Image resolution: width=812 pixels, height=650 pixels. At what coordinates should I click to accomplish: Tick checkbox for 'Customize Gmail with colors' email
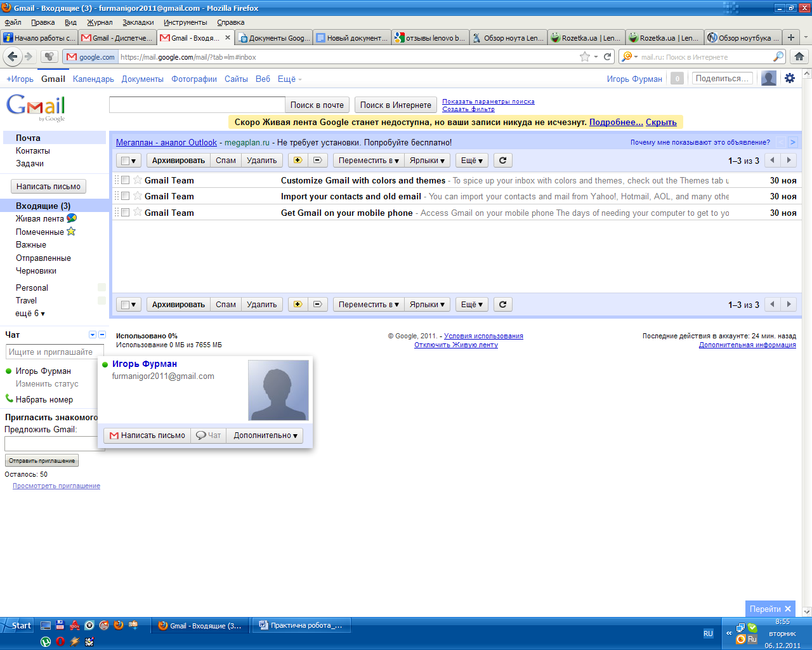126,180
